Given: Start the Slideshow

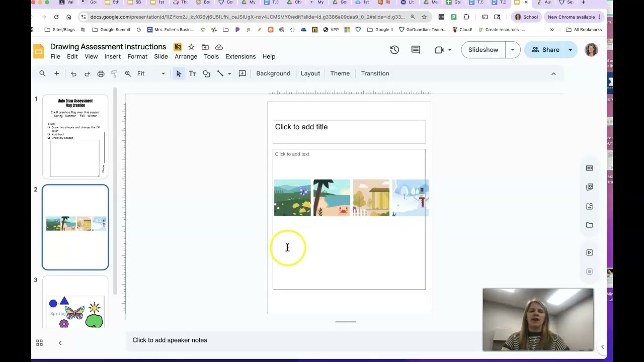Looking at the screenshot, I should [484, 50].
